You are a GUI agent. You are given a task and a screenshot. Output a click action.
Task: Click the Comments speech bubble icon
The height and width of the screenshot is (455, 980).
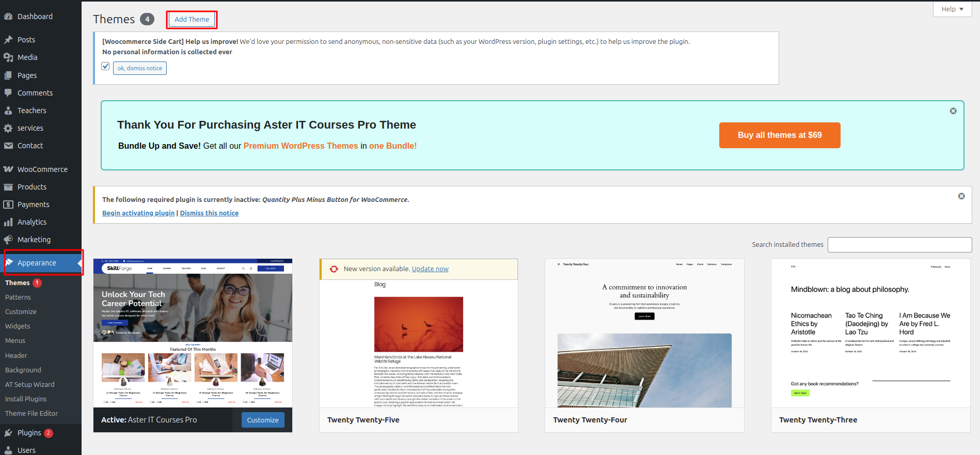[8, 93]
